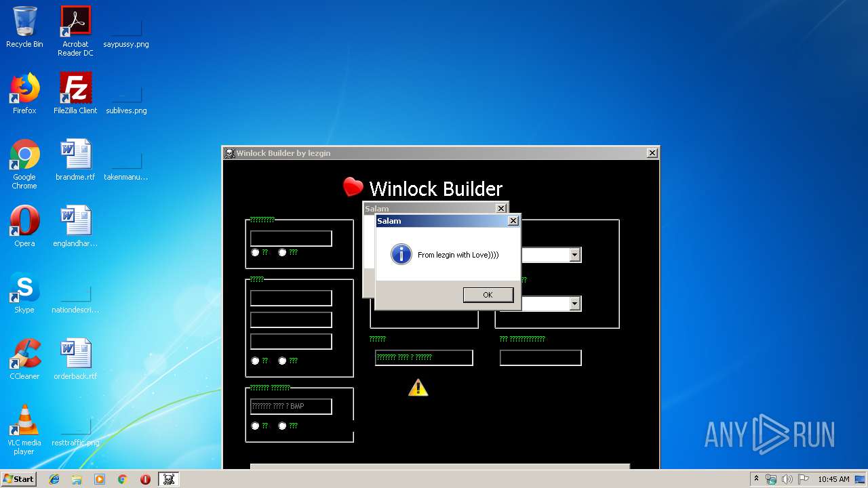
Task: Select the orderback.rtf document icon
Action: coord(75,359)
